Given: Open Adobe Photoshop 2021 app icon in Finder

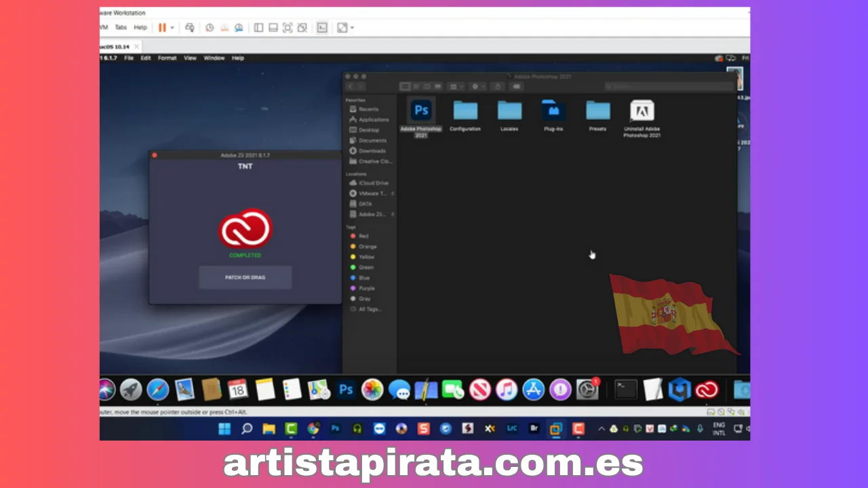Looking at the screenshot, I should tap(421, 110).
